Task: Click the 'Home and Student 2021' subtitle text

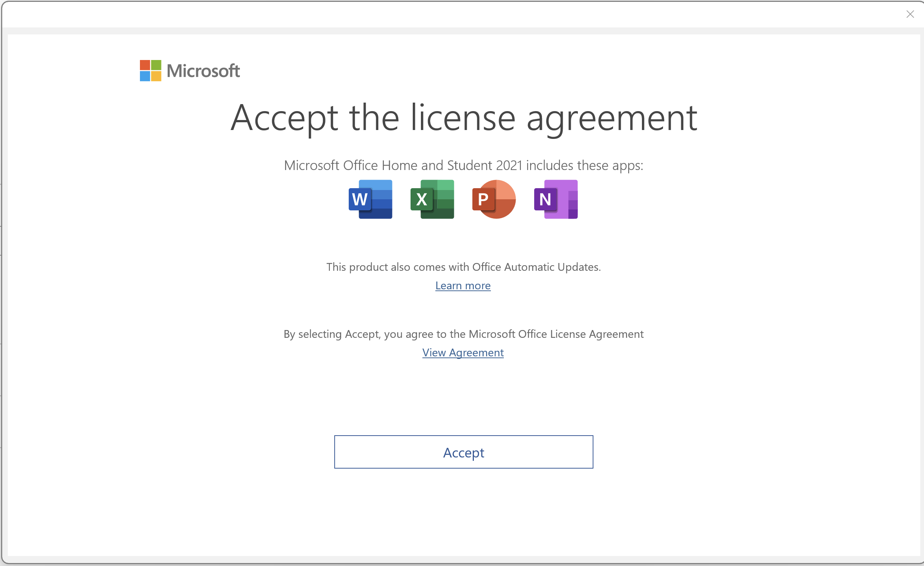Action: (463, 166)
